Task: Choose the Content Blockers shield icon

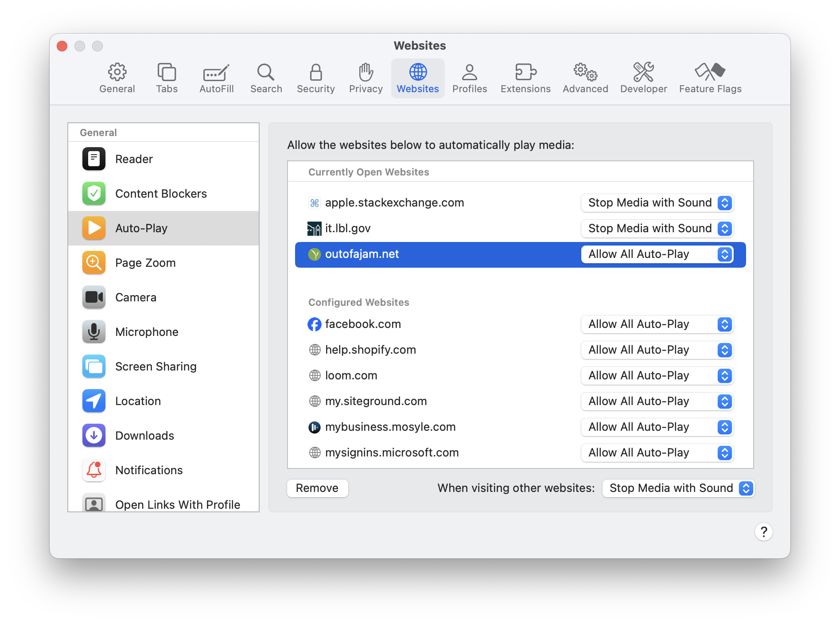Action: pos(94,194)
